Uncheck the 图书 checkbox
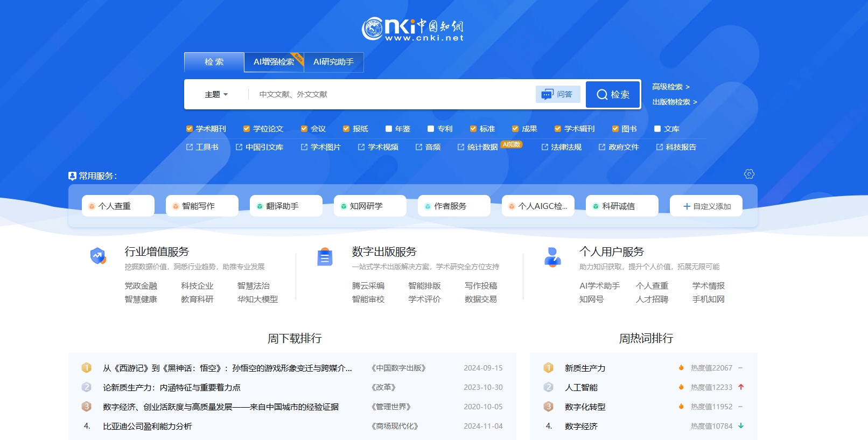This screenshot has height=440, width=868. (x=615, y=129)
